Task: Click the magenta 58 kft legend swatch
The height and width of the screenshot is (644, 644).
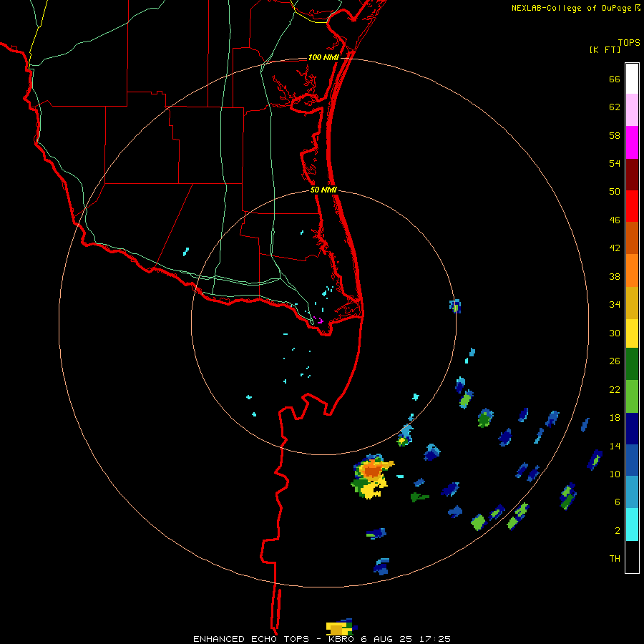Action: tap(632, 142)
